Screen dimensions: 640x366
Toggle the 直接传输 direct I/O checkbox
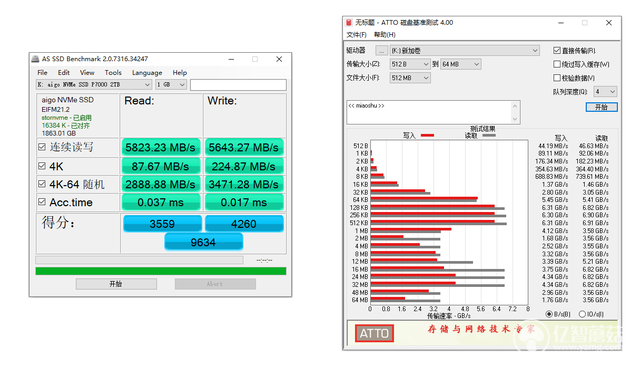click(557, 51)
